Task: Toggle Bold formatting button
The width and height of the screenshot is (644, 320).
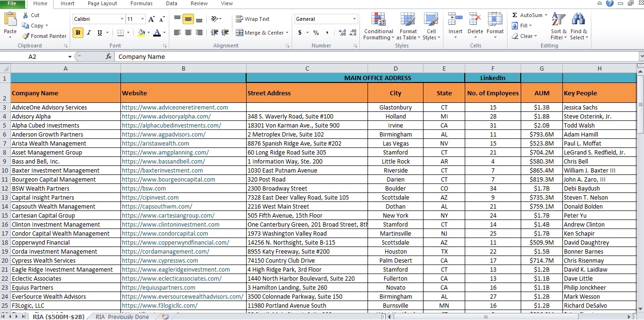Action: pyautogui.click(x=78, y=33)
